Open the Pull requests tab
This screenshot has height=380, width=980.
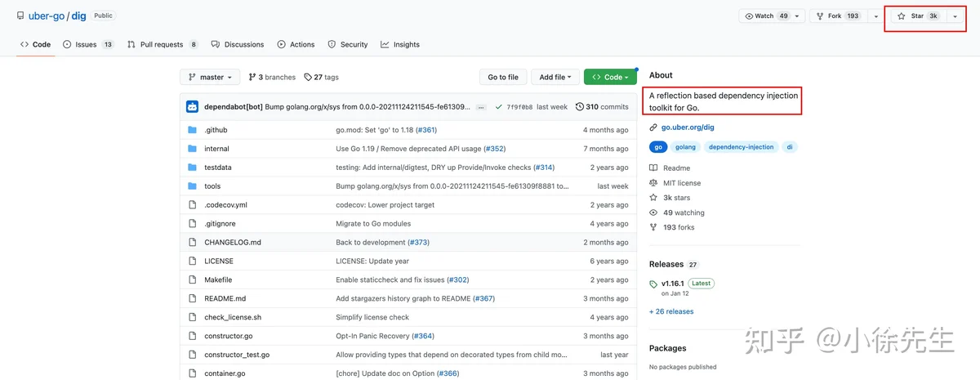(163, 44)
